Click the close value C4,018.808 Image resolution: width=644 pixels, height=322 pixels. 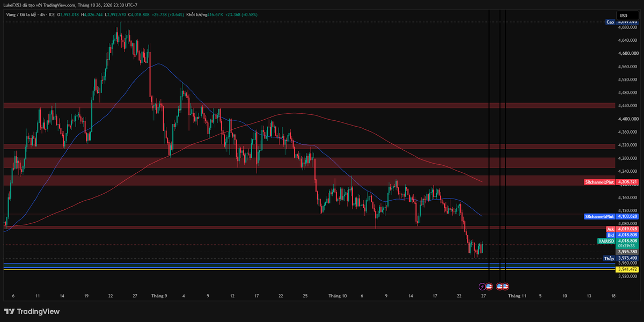coord(139,14)
